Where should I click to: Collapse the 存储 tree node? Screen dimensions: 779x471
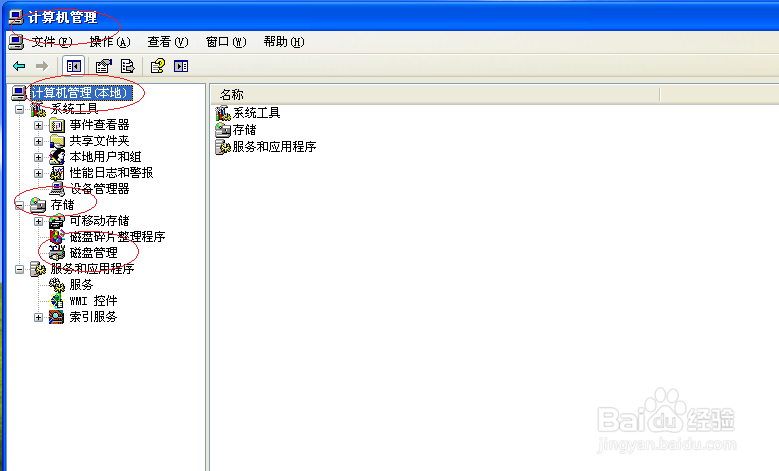click(x=19, y=205)
